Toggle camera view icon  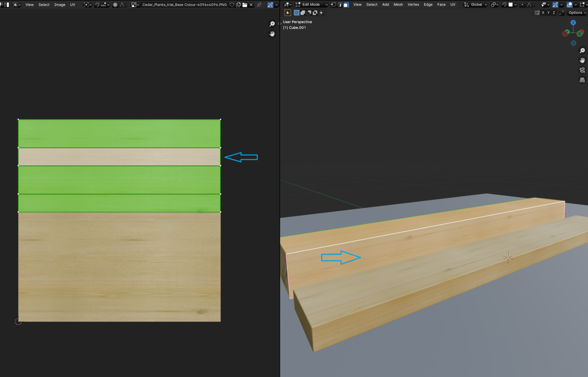pos(582,70)
